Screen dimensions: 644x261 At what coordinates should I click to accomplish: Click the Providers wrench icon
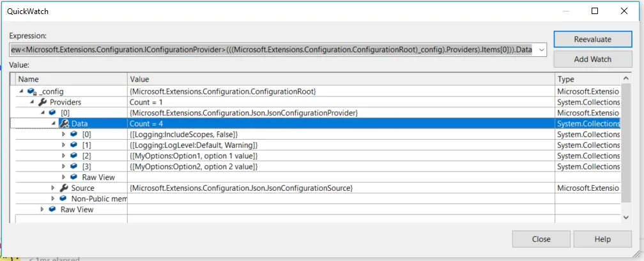click(42, 102)
